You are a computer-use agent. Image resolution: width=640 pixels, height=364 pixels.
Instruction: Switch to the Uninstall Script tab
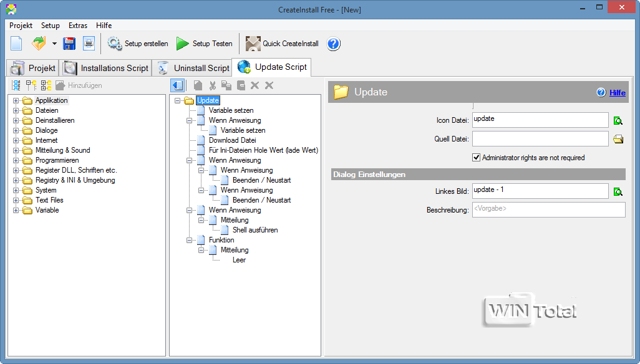pos(193,68)
